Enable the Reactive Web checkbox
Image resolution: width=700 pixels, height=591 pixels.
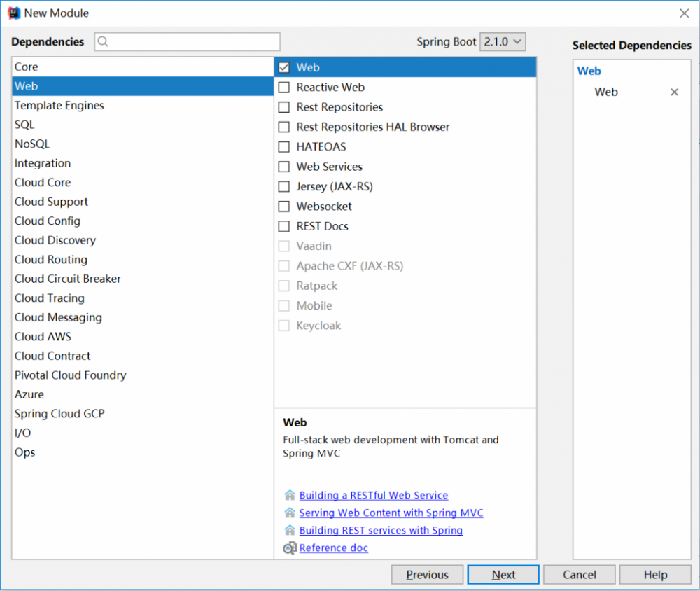284,88
